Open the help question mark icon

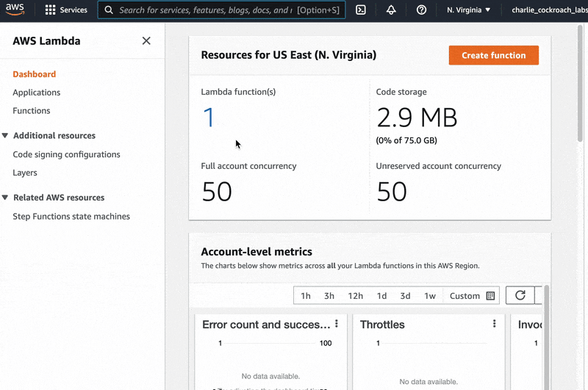click(x=421, y=10)
